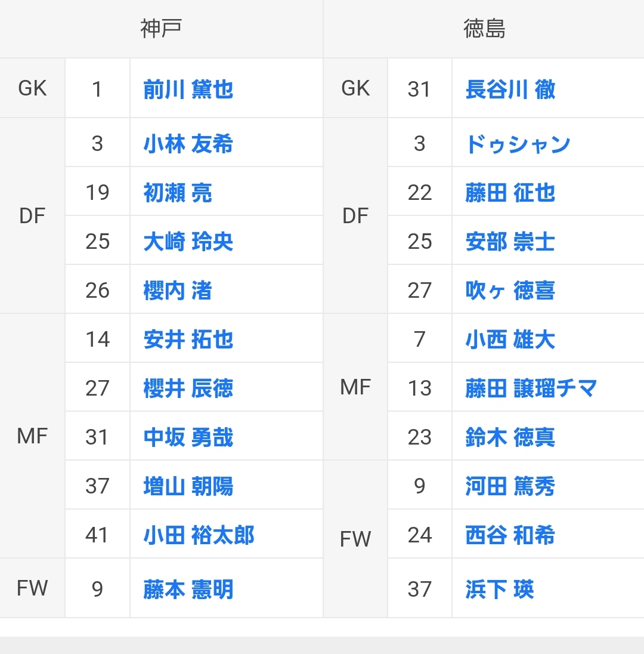The width and height of the screenshot is (644, 654).
Task: Select defender 安部 崇士
Action: tap(510, 242)
